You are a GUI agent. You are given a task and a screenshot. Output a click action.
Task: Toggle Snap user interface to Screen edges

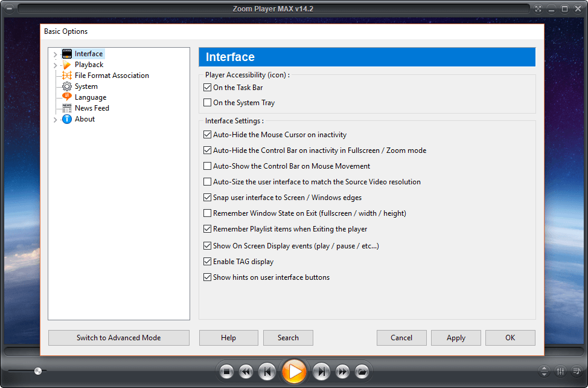(208, 198)
